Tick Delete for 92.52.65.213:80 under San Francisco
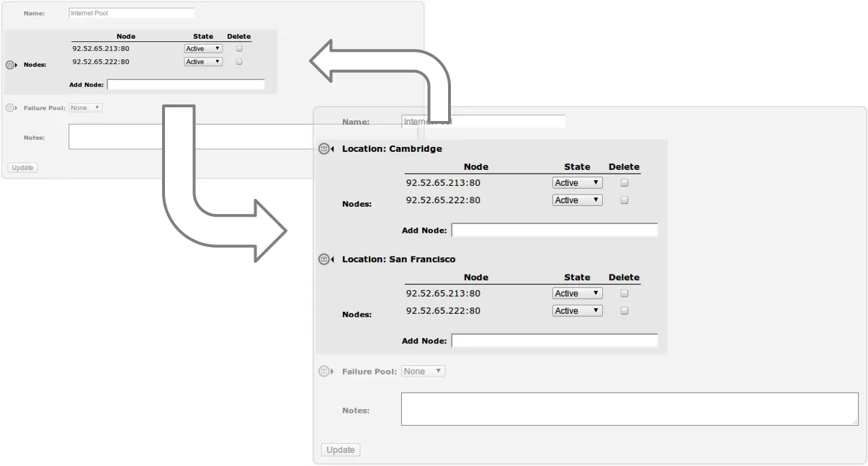Screen dimensions: 868x466 point(625,293)
